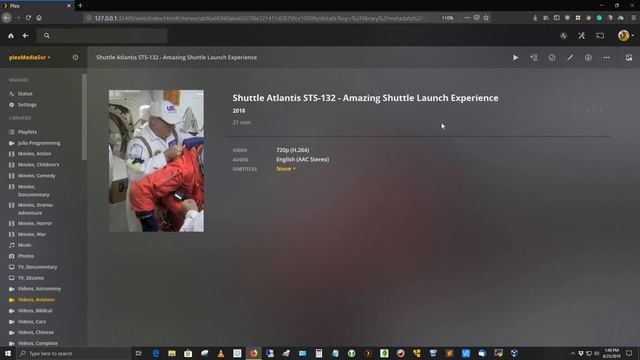The image size is (640, 360).
Task: Click the browser address bar
Action: 261,18
